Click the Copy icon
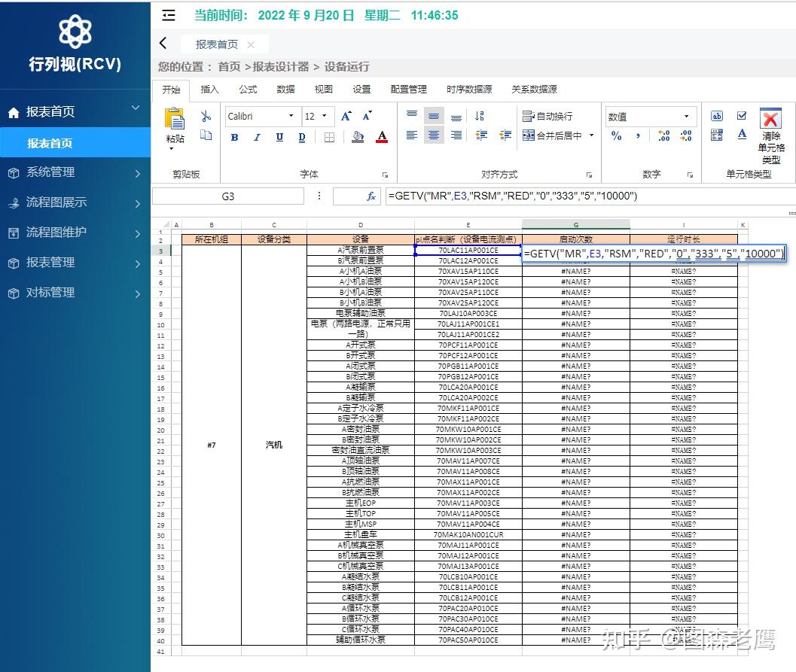The image size is (796, 672). [x=206, y=135]
